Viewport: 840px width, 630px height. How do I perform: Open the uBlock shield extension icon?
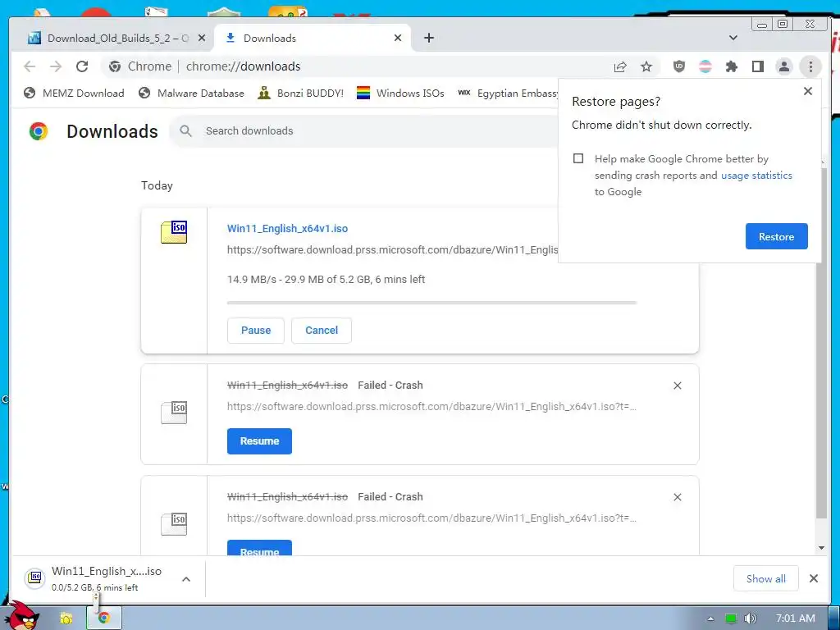[678, 66]
